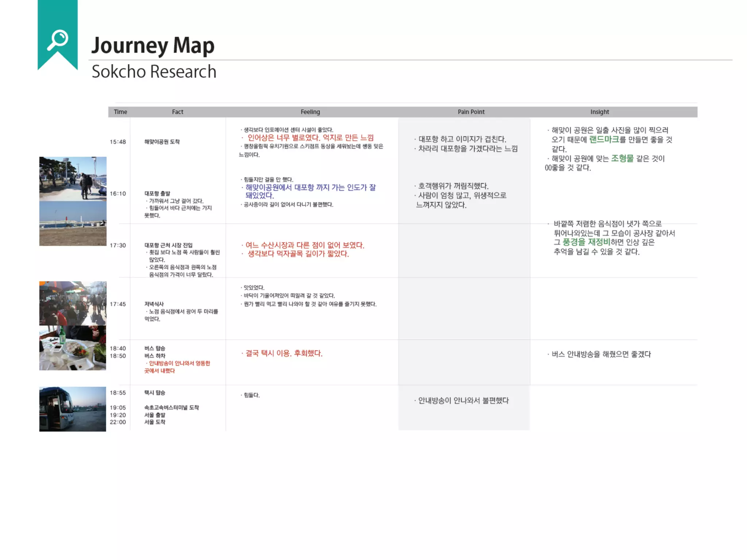The height and width of the screenshot is (560, 747).
Task: Open the bus photo thumbnail
Action: tap(73, 409)
